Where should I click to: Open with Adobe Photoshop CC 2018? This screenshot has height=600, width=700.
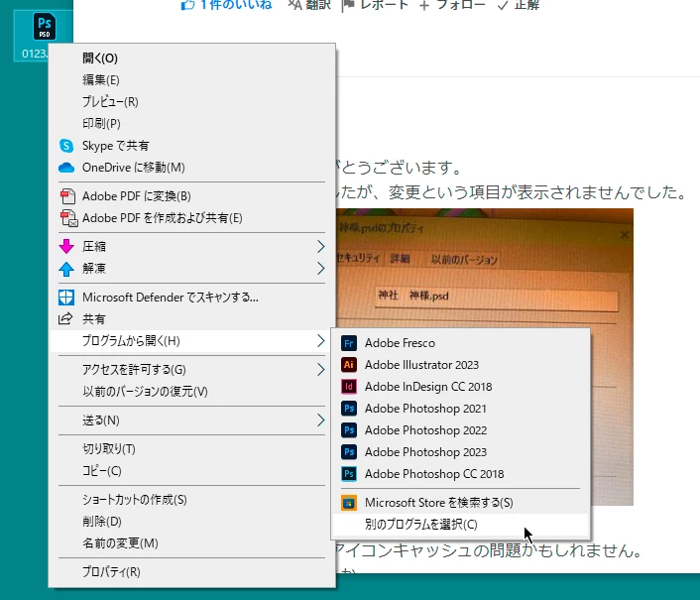461,474
